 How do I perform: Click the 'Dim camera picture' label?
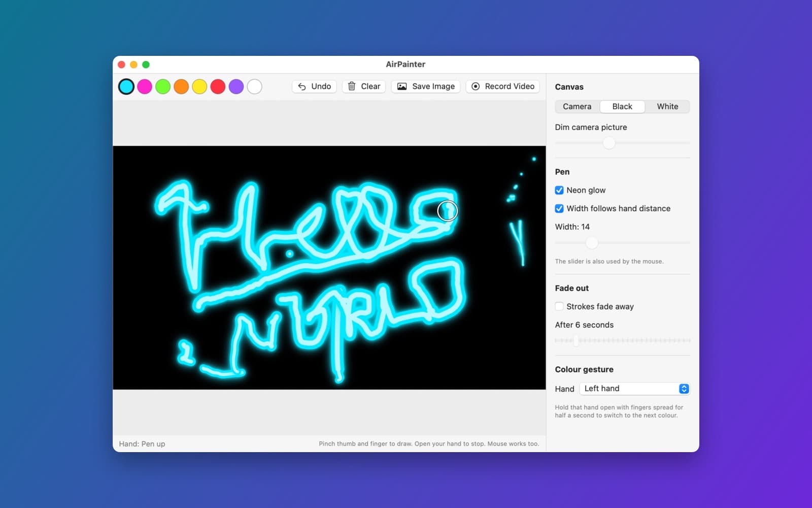pos(591,127)
